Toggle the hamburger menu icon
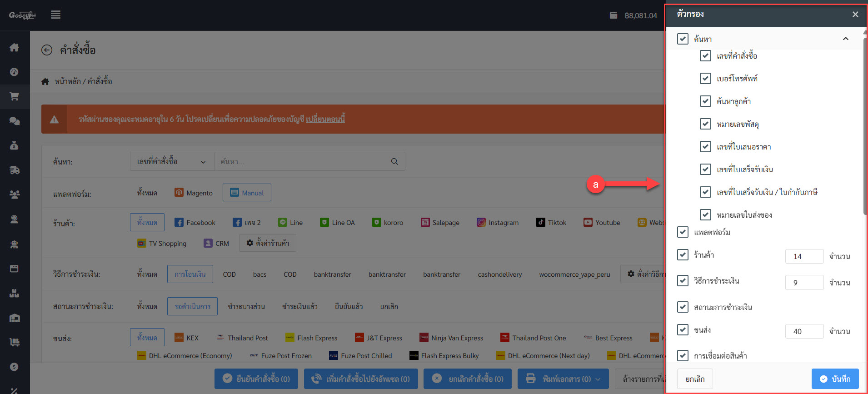The width and height of the screenshot is (868, 394). [55, 15]
